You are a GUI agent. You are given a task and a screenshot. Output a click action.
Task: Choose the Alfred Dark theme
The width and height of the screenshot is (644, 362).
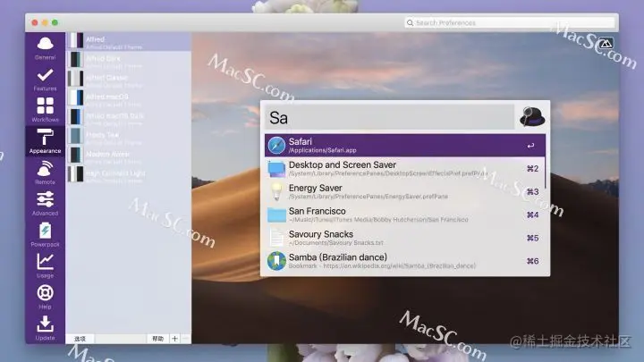click(129, 61)
